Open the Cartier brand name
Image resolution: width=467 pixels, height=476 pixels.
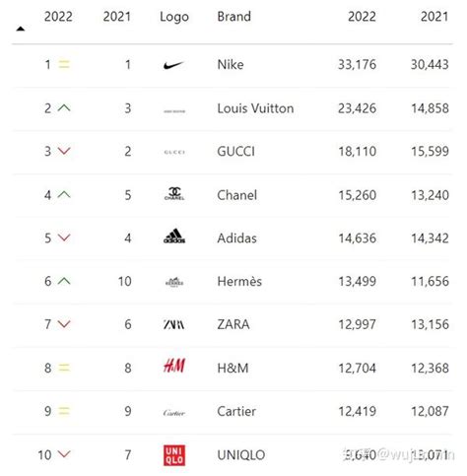click(236, 411)
